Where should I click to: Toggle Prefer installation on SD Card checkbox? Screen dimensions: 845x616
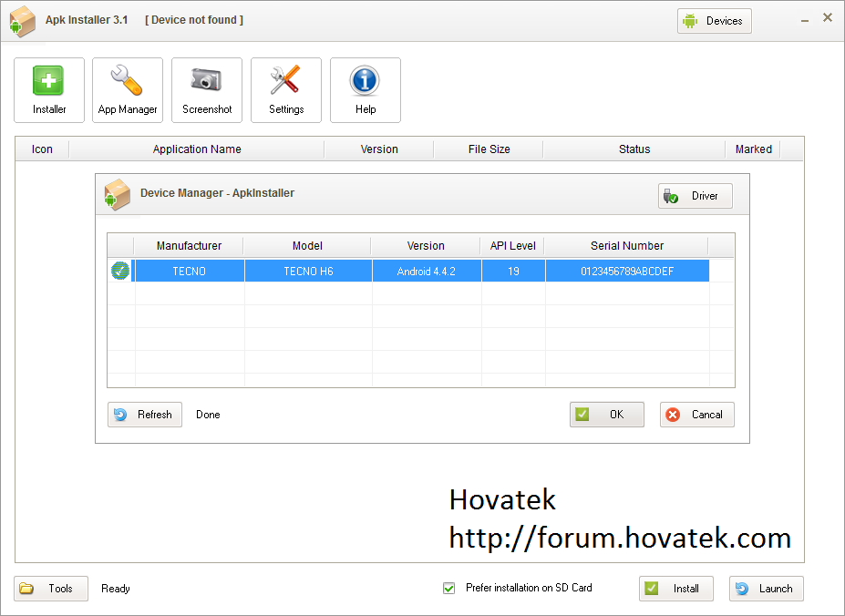(448, 589)
